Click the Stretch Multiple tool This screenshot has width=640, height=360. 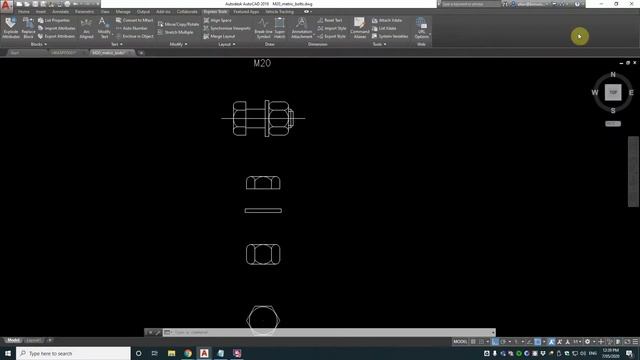pos(176,32)
